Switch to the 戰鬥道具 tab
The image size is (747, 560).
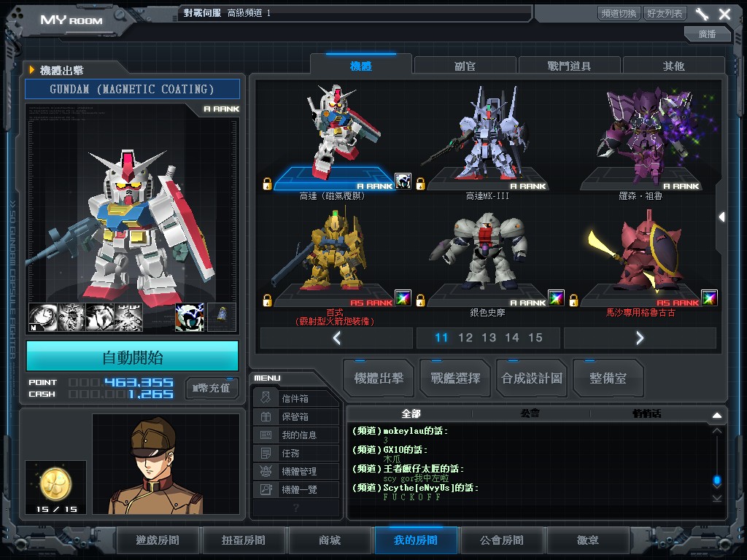(x=569, y=66)
